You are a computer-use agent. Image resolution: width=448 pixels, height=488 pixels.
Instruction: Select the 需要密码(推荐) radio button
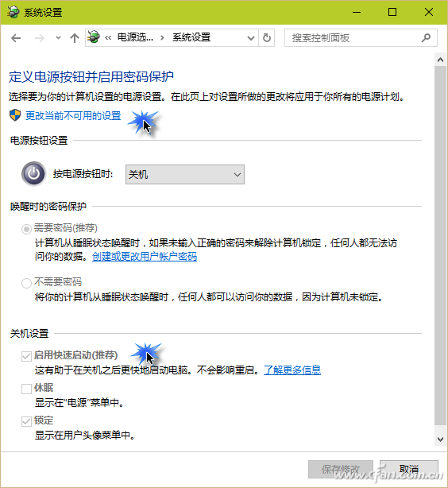point(26,230)
